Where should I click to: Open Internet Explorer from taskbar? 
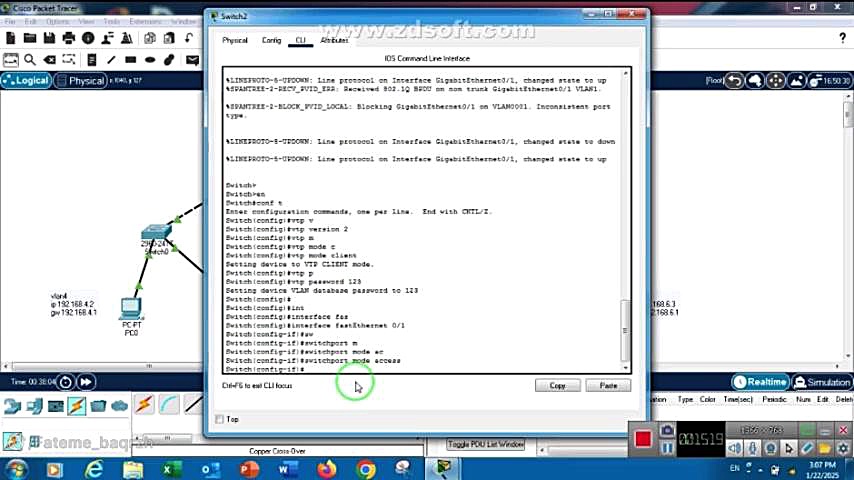[x=94, y=469]
